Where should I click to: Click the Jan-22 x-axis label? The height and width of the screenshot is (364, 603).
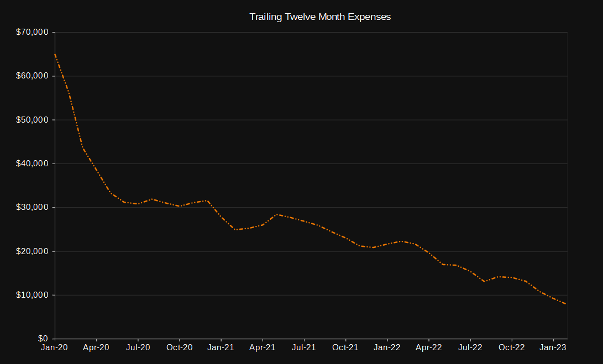click(387, 347)
